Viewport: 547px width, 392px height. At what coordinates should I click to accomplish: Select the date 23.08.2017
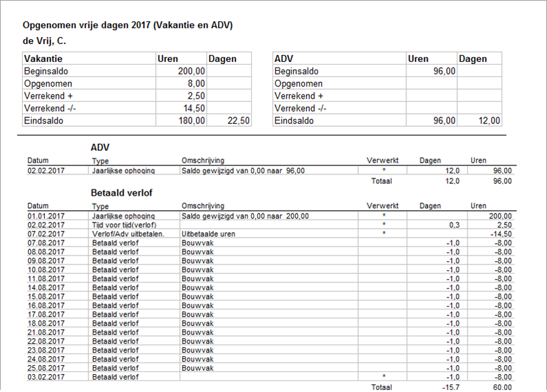[x=46, y=350]
